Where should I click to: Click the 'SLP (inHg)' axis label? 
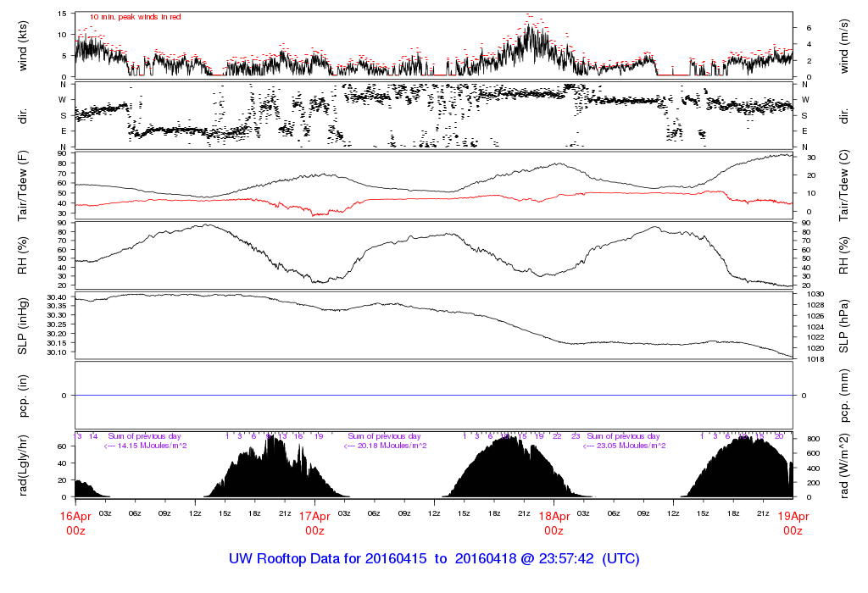click(24, 326)
